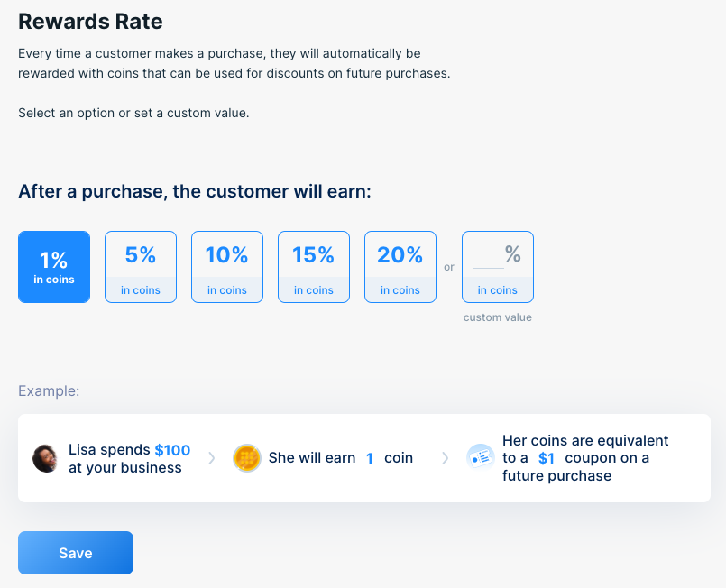Select the 5% in coins option
Viewport: 726px width, 588px height.
pyautogui.click(x=140, y=266)
